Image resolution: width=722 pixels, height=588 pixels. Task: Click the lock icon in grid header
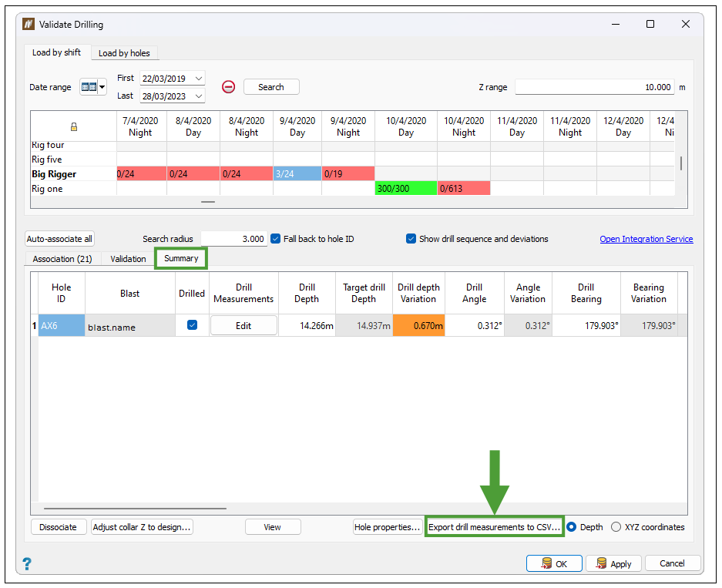tap(74, 126)
